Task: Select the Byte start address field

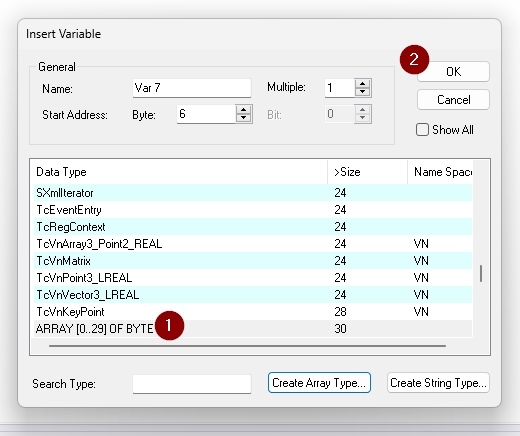Action: [x=206, y=114]
